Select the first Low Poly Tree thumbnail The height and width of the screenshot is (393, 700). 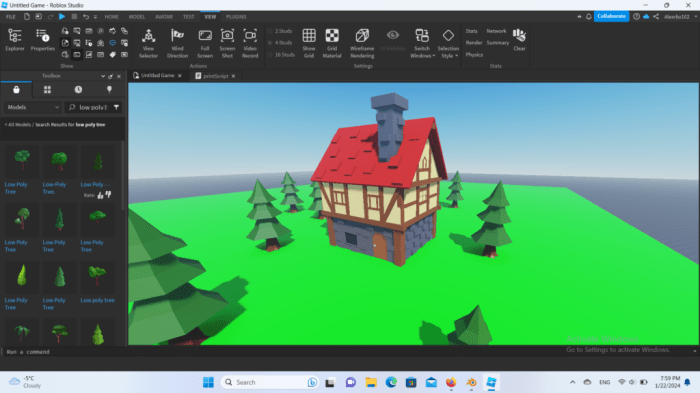[22, 161]
